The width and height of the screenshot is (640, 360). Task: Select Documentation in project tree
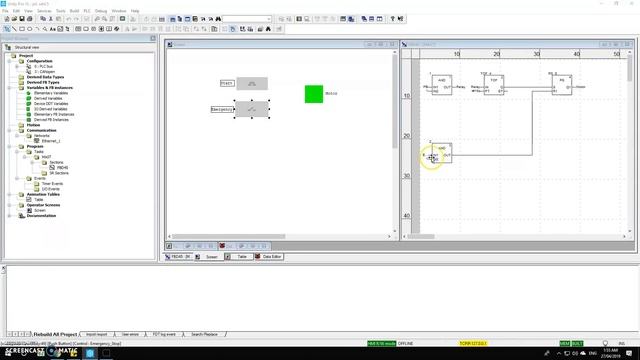click(x=41, y=216)
